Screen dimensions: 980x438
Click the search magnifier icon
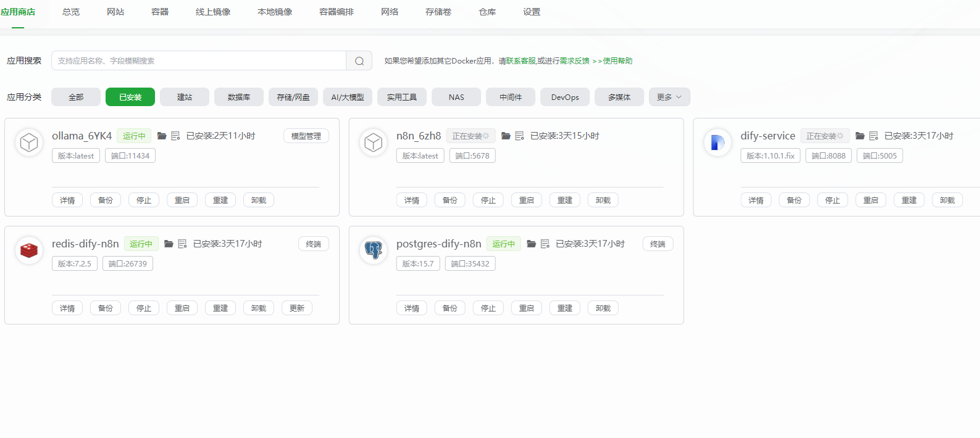359,60
